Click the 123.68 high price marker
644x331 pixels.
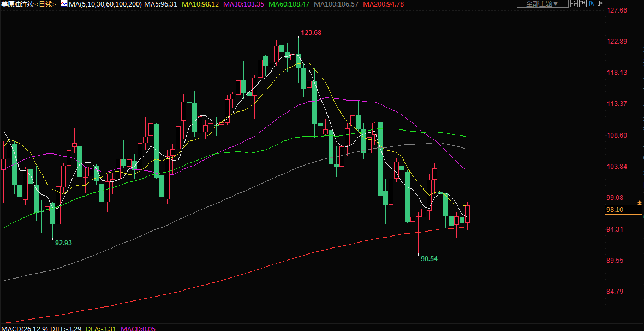(x=311, y=33)
